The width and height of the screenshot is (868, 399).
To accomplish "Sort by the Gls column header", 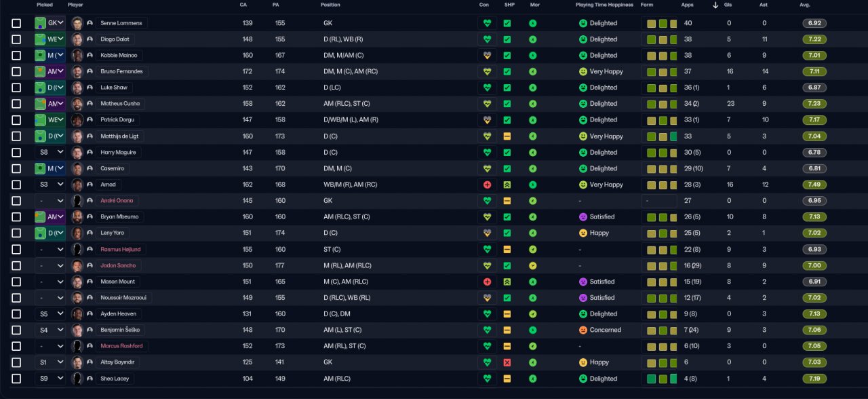I will 728,5.
